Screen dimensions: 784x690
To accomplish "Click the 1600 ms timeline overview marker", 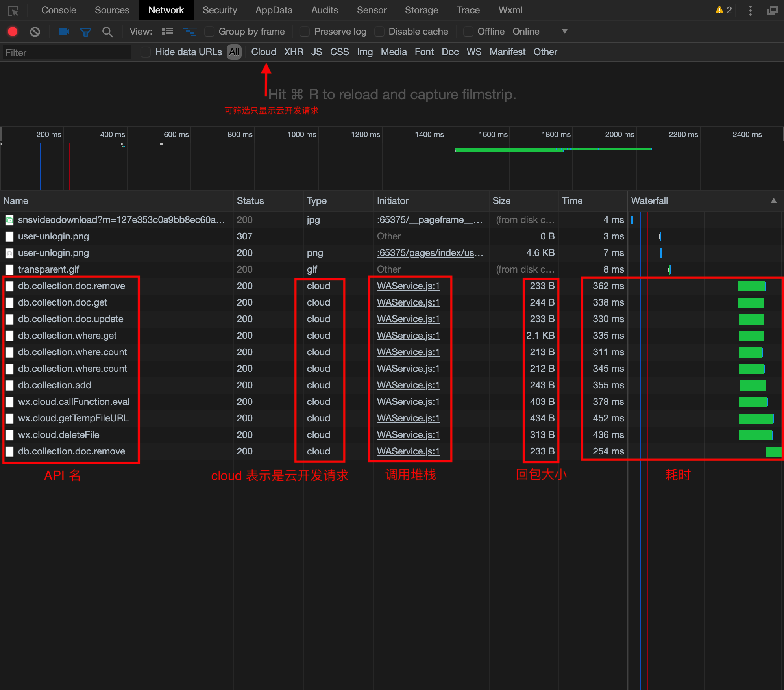I will point(493,134).
